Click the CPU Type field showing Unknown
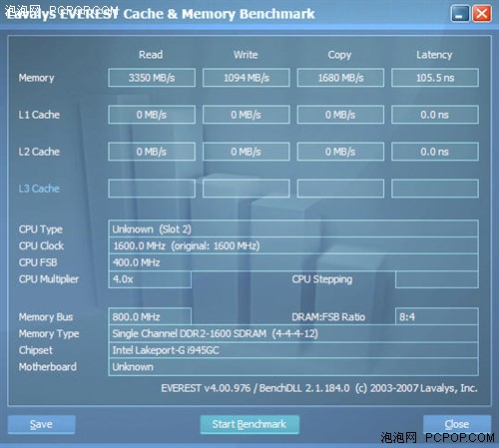Screen dimensions: 499x448 click(x=293, y=228)
